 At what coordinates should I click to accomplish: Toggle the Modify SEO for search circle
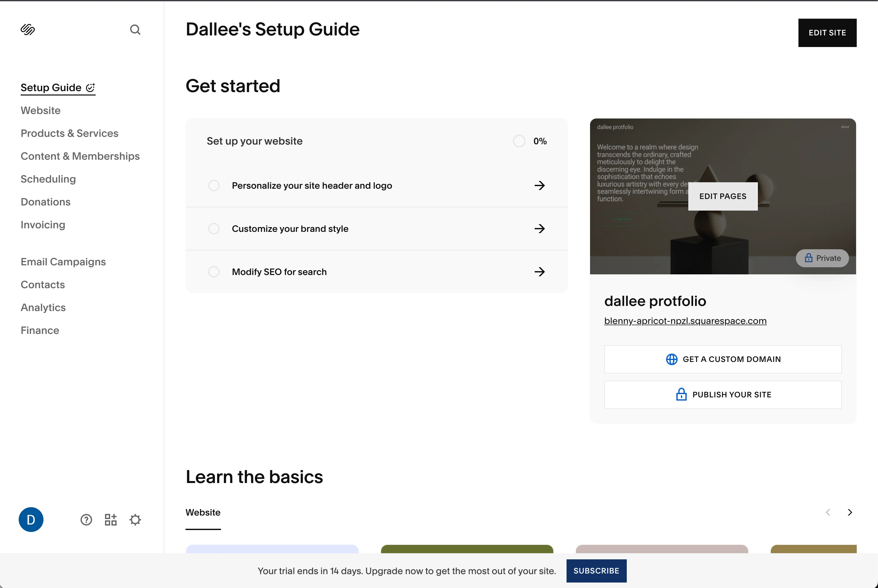click(214, 272)
